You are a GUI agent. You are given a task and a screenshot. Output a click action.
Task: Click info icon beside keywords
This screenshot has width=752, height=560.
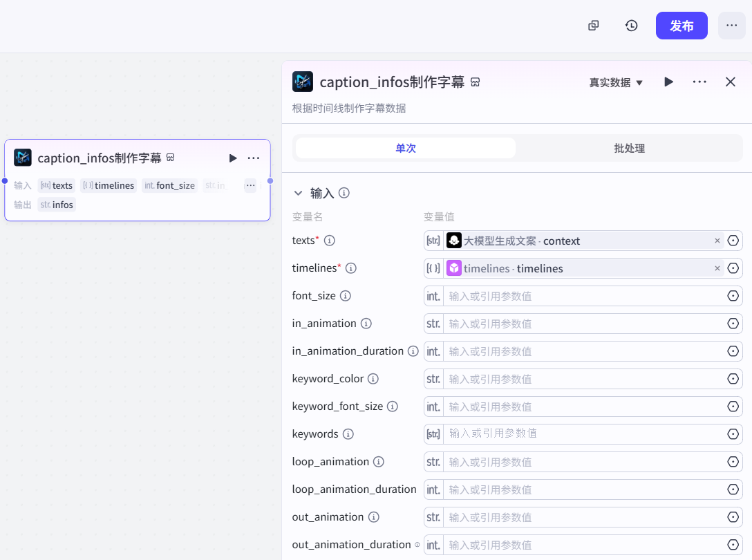pos(348,433)
